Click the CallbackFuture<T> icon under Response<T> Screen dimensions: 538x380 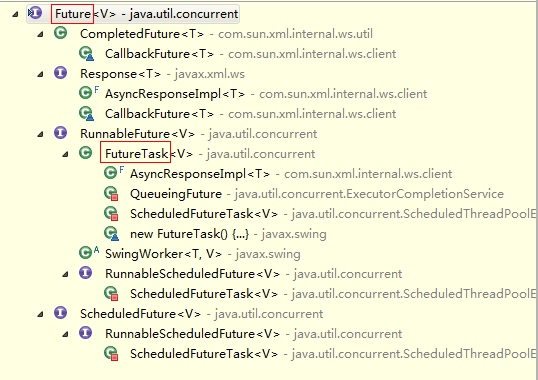click(x=86, y=114)
